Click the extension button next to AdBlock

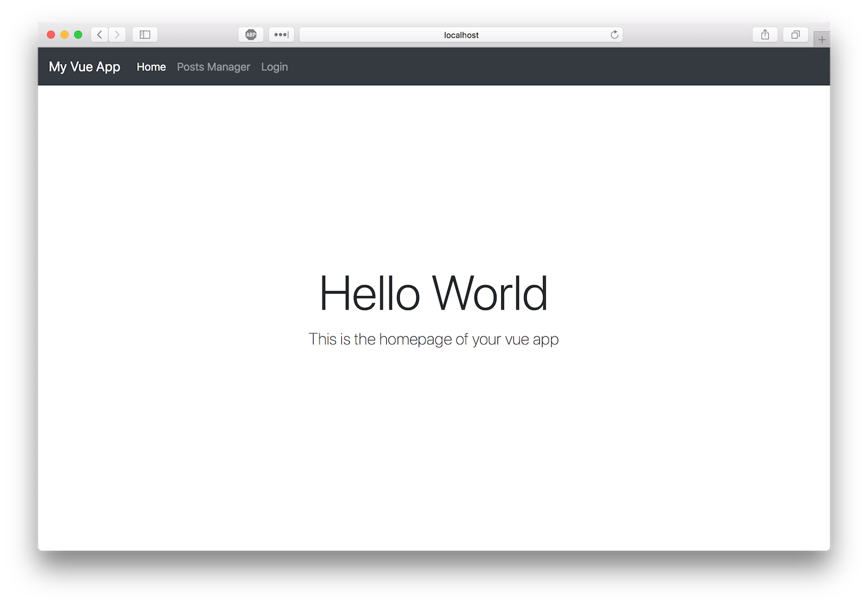[281, 34]
